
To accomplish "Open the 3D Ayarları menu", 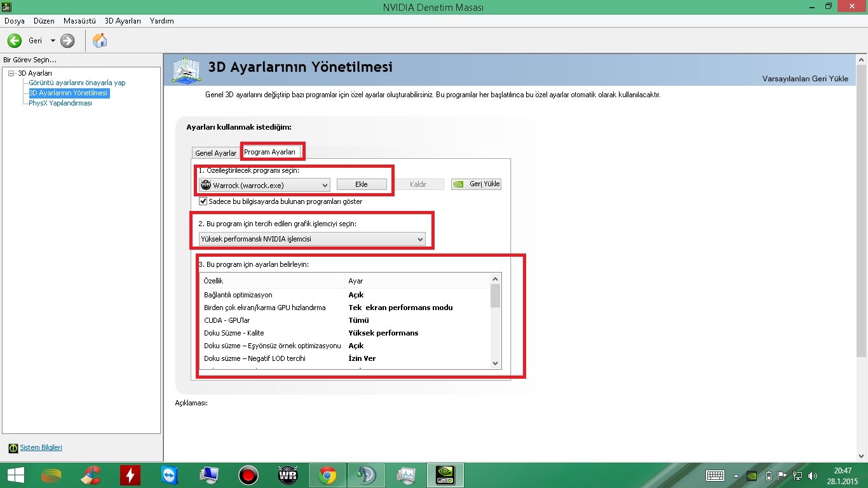I will pos(123,21).
